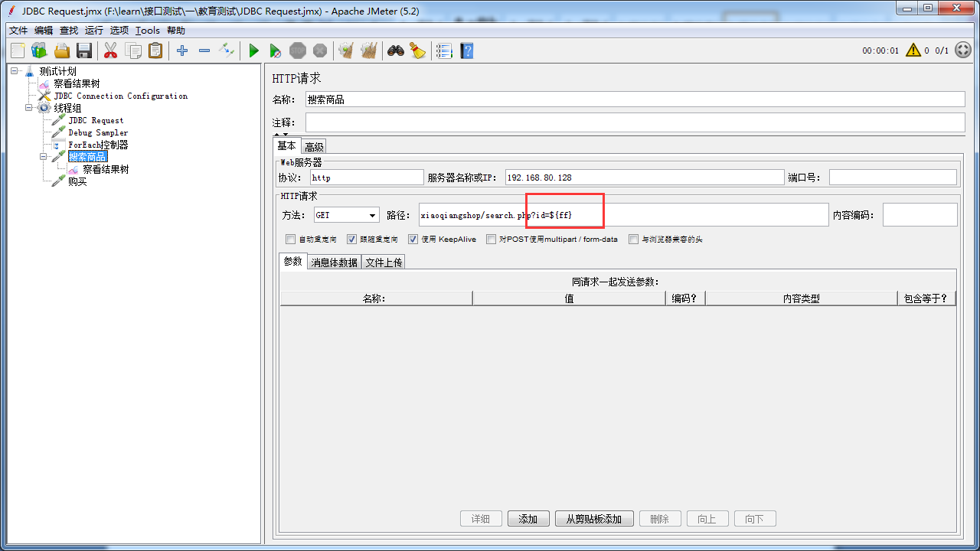Focus the 内容编码 field
This screenshot has width=980, height=551.
(x=920, y=215)
